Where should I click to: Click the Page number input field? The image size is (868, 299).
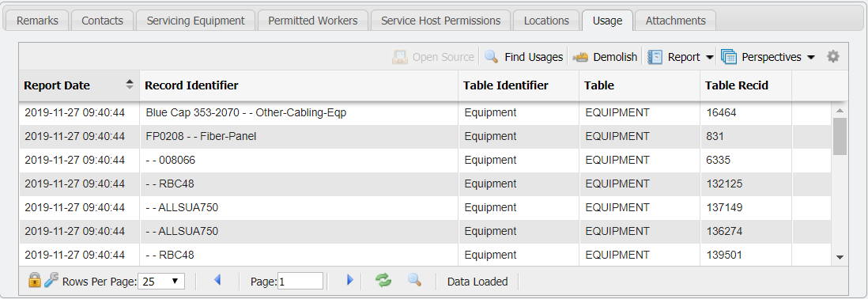point(300,282)
